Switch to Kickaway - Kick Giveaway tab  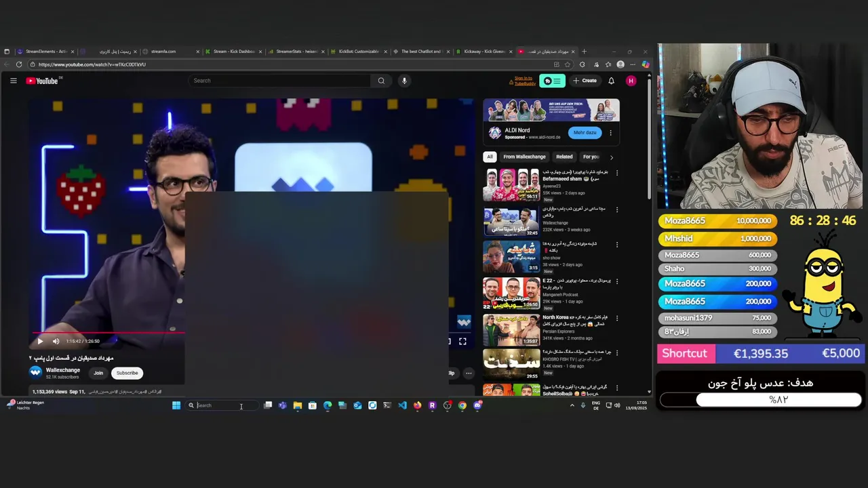tap(484, 52)
